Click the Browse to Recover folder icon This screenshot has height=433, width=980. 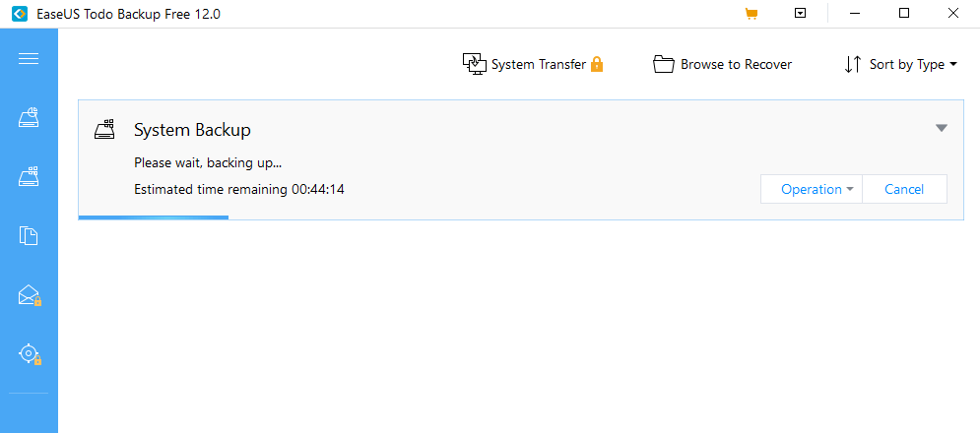(664, 65)
